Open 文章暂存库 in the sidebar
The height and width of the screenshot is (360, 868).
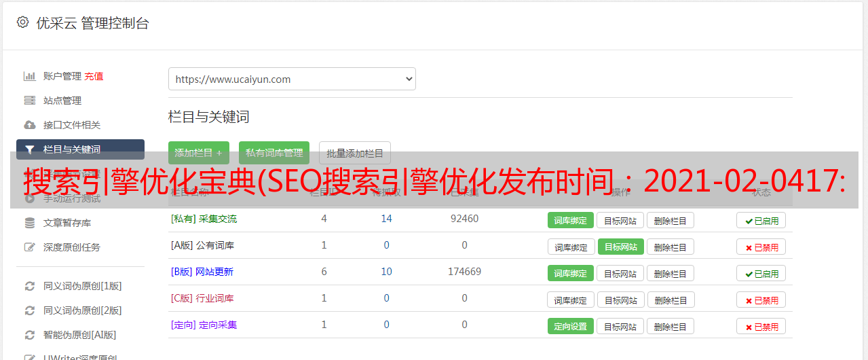coord(67,223)
